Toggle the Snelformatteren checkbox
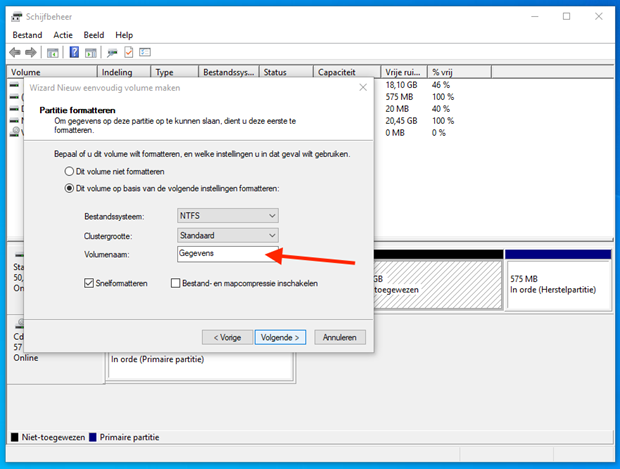 coord(89,283)
